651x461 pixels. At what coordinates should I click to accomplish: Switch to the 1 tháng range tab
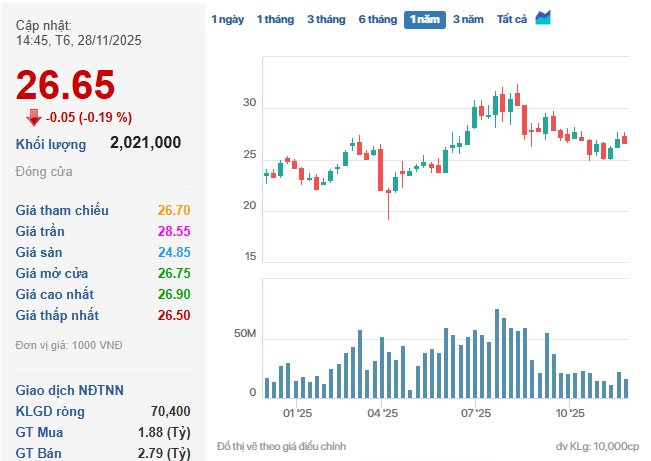[276, 19]
